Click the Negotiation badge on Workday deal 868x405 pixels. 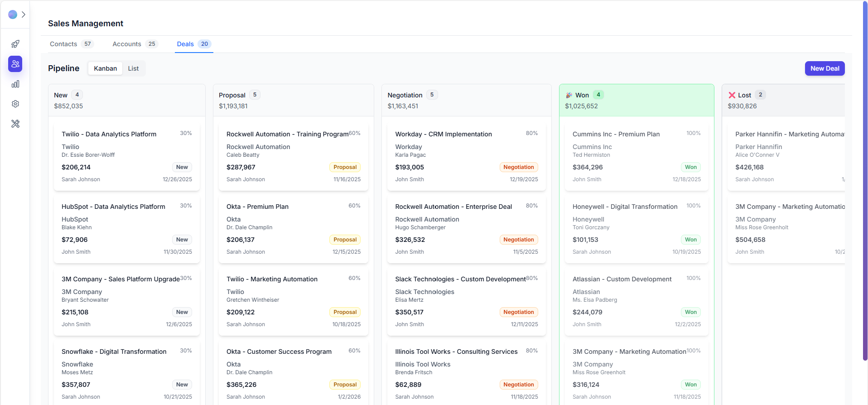click(x=518, y=167)
